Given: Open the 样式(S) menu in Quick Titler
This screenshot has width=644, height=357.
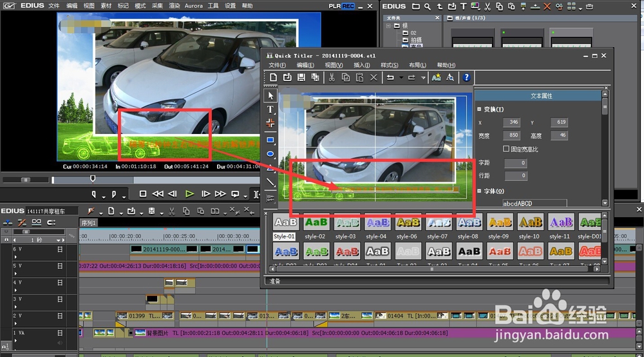Looking at the screenshot, I should point(390,65).
